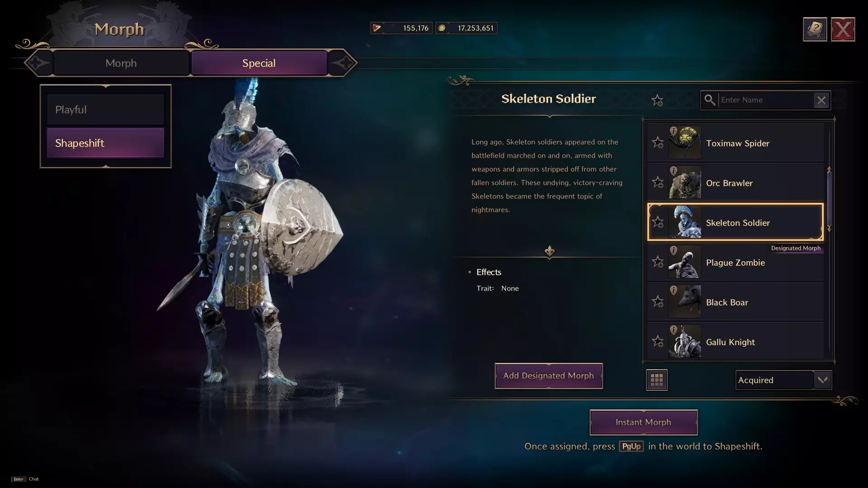Image resolution: width=868 pixels, height=488 pixels.
Task: Toggle favorite star for Orc Brawler
Action: click(657, 183)
